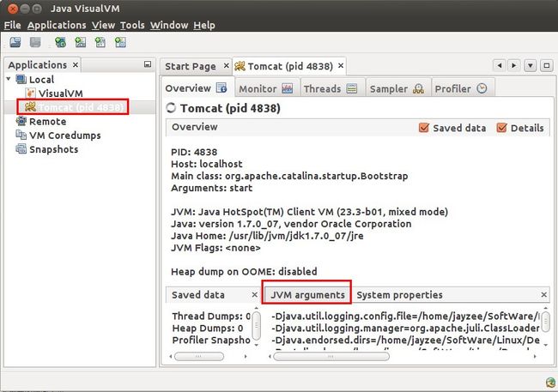Open the Tools menu
558x392 pixels.
pos(132,25)
